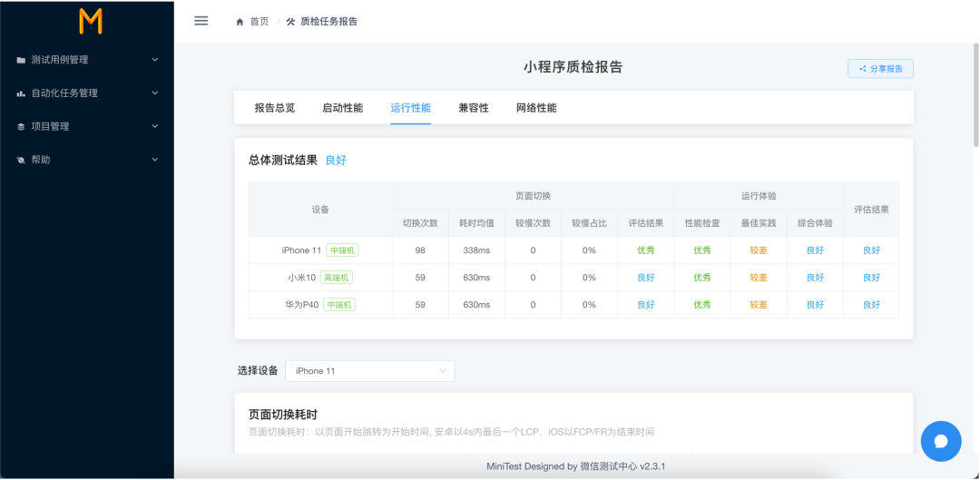Click the tools icon beside 质检任务报告
This screenshot has width=980, height=480.
[290, 22]
